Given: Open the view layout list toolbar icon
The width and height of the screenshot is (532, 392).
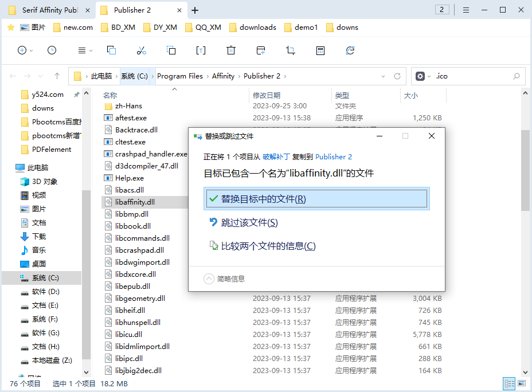Looking at the screenshot, I should pyautogui.click(x=82, y=50).
